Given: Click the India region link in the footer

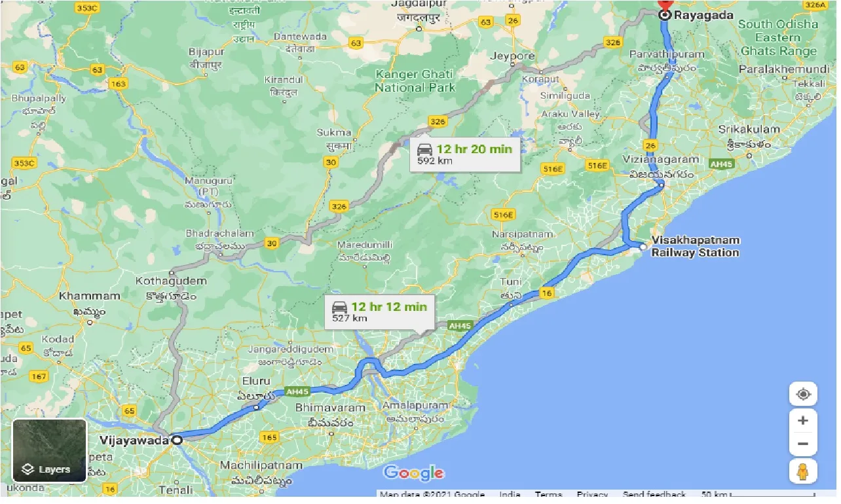Looking at the screenshot, I should (x=510, y=494).
